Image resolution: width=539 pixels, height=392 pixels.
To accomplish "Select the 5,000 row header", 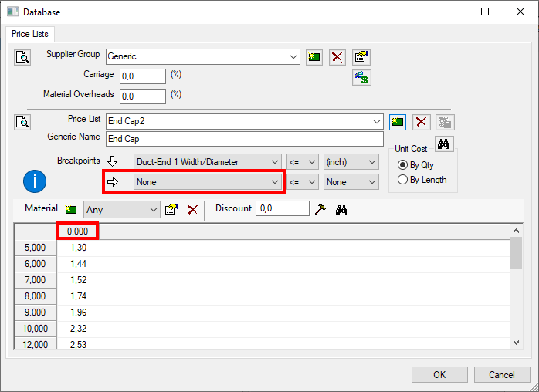I will tap(36, 248).
